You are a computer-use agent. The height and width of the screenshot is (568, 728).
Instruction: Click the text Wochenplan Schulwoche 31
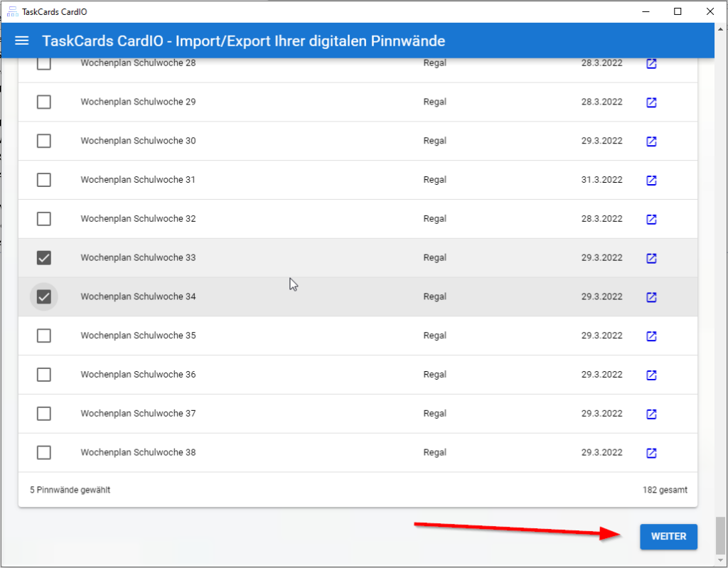[x=138, y=180]
